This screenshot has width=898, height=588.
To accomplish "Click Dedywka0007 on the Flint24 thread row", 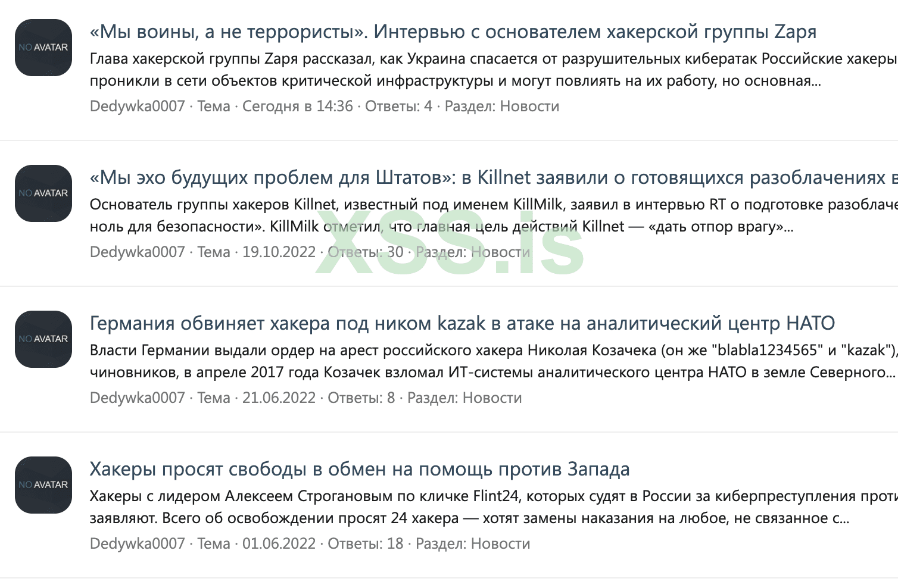I will [x=136, y=543].
